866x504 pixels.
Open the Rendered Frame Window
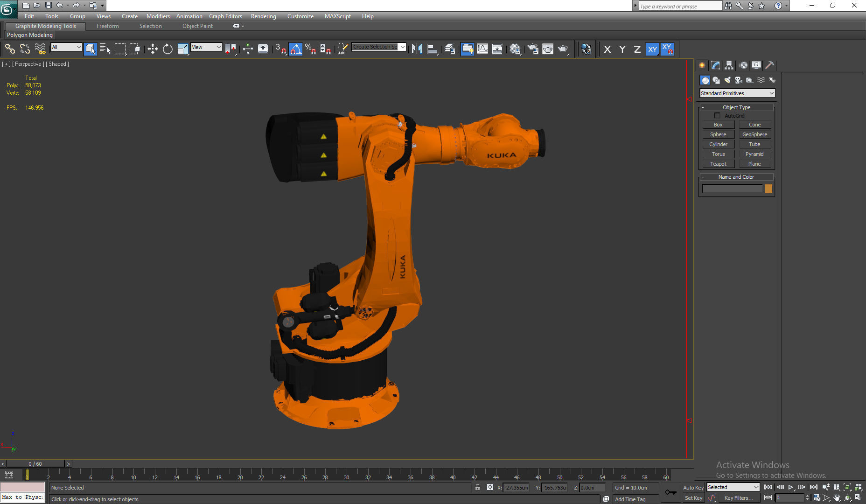[x=548, y=49]
